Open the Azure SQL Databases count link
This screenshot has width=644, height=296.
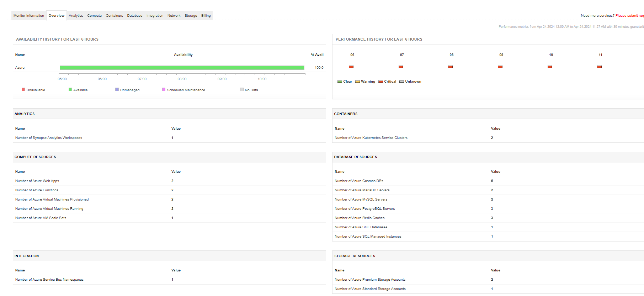click(492, 227)
